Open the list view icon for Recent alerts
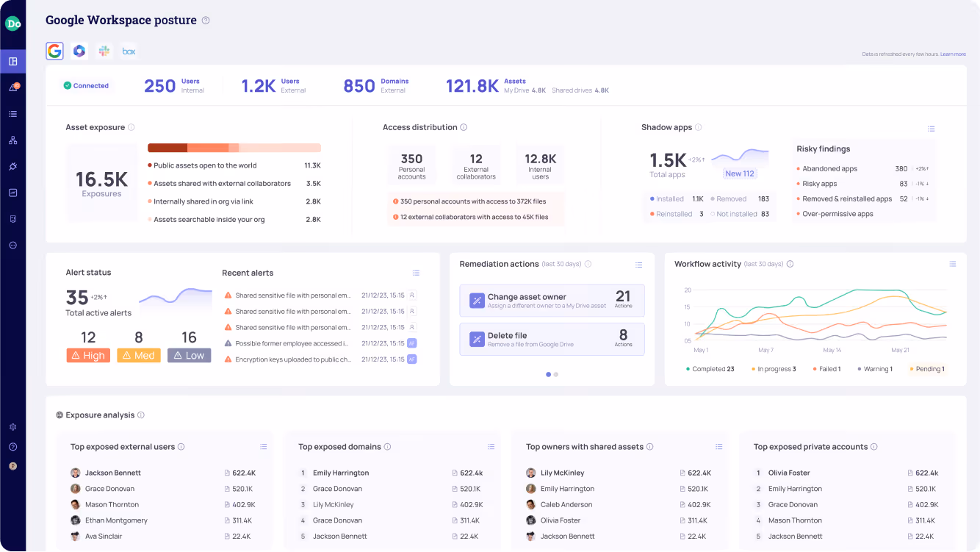Image resolution: width=980 pixels, height=552 pixels. pos(416,273)
